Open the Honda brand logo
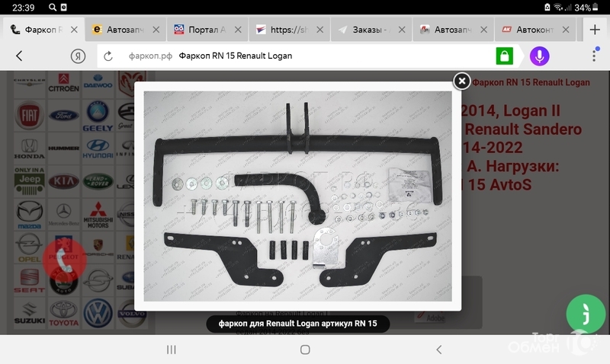Screen dimensions: 610x364 pyautogui.click(x=29, y=148)
